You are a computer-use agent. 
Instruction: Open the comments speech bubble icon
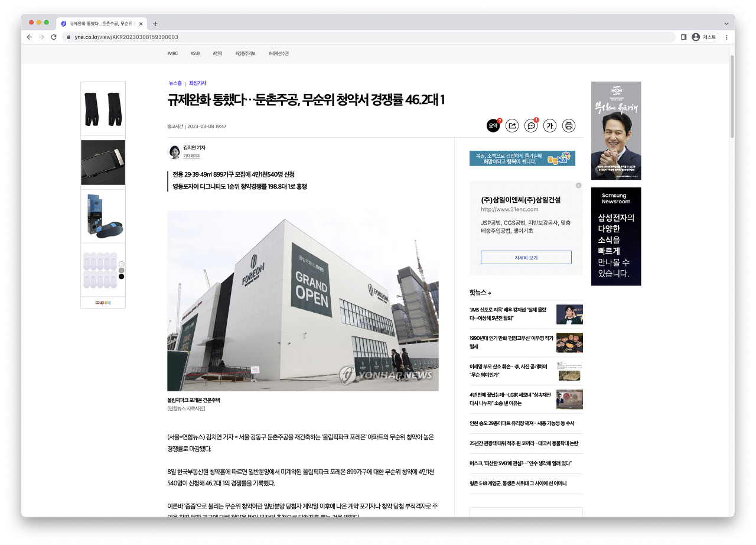(x=531, y=125)
